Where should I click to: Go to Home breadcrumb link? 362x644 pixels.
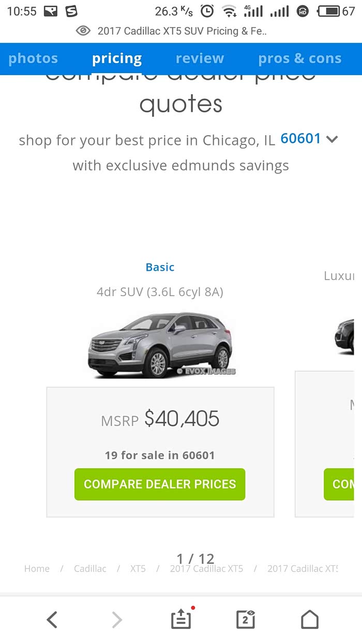click(37, 568)
